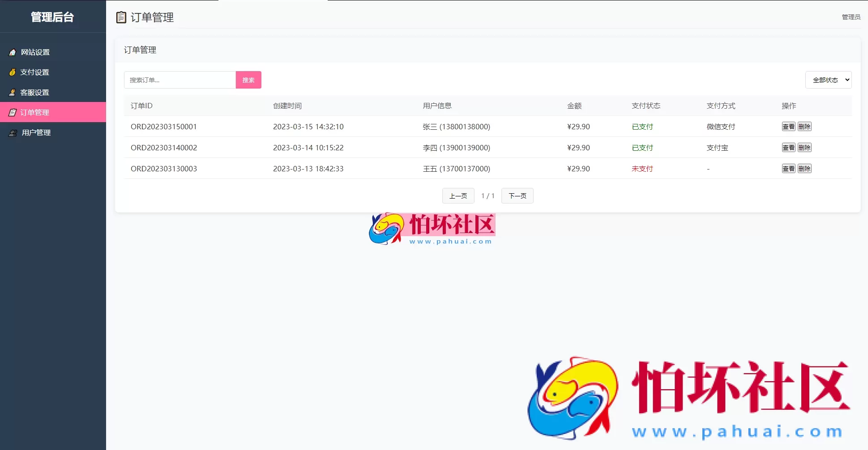Click the pink 搜索 search button
This screenshot has width=868, height=450.
[248, 80]
